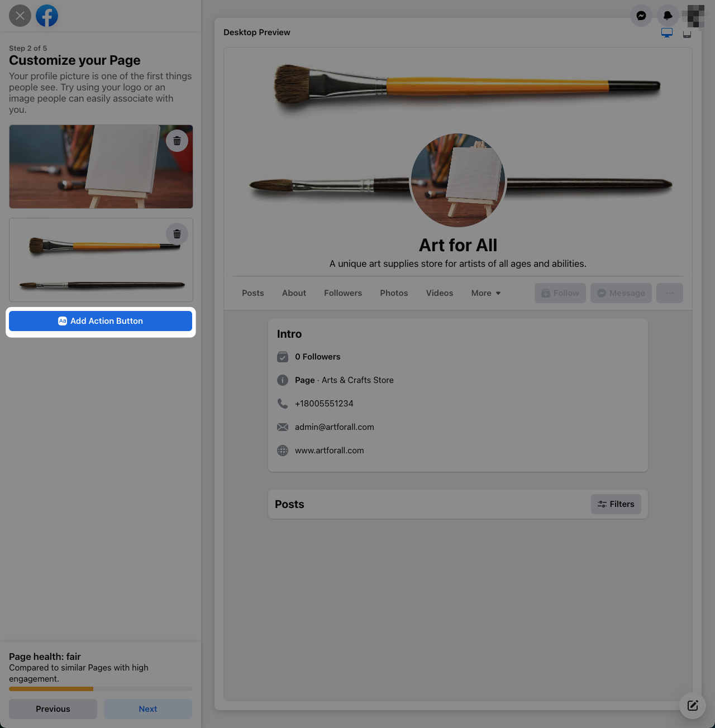Proceed using the Next button
Image resolution: width=715 pixels, height=728 pixels.
[x=147, y=708]
